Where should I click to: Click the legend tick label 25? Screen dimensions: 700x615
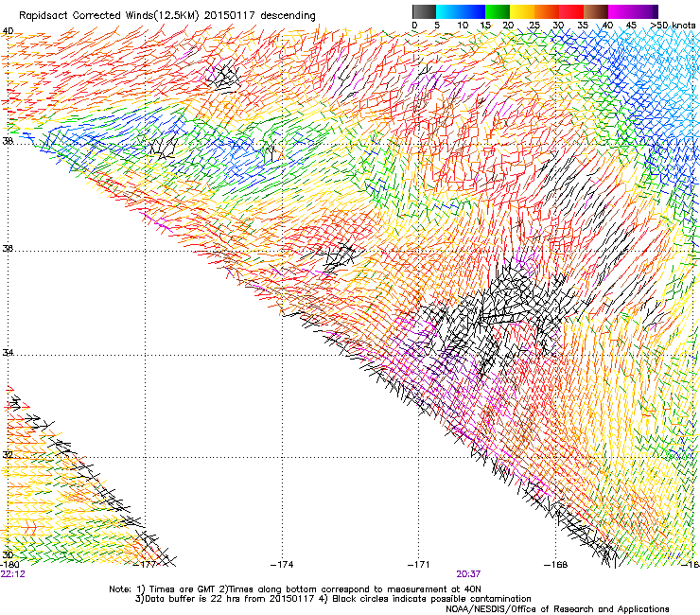(x=534, y=26)
